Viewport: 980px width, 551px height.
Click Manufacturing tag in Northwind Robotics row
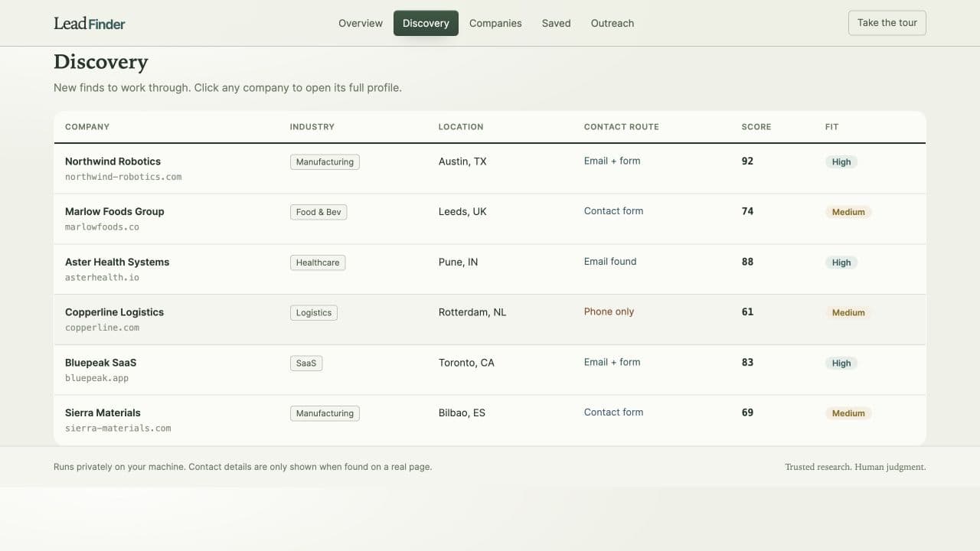(x=325, y=162)
